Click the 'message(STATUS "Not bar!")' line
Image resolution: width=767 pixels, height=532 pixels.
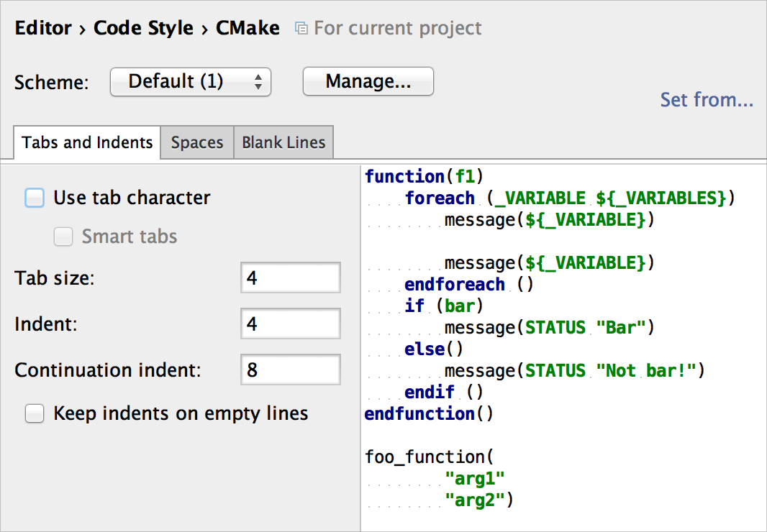pyautogui.click(x=574, y=371)
